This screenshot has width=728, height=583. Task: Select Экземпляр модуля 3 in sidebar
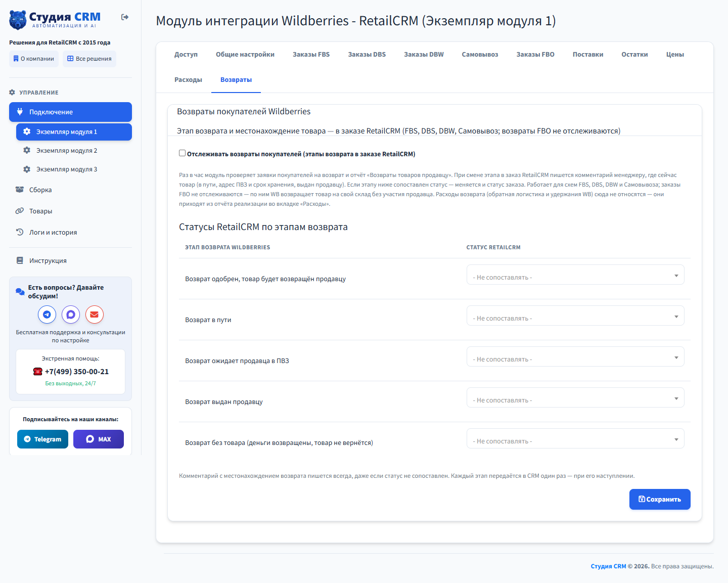click(x=74, y=169)
